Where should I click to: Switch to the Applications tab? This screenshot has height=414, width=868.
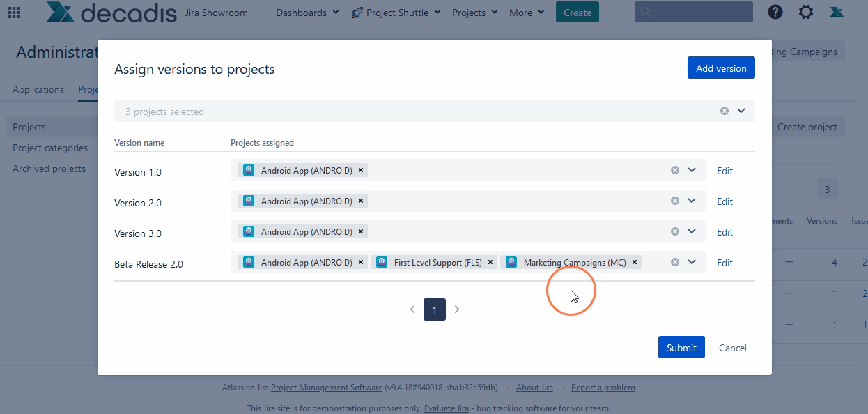(38, 89)
